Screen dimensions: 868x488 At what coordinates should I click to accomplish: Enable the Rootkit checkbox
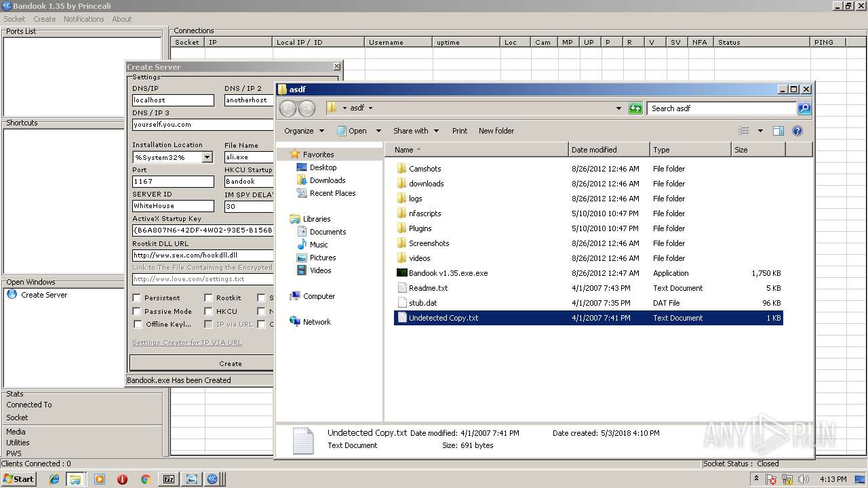[x=209, y=298]
